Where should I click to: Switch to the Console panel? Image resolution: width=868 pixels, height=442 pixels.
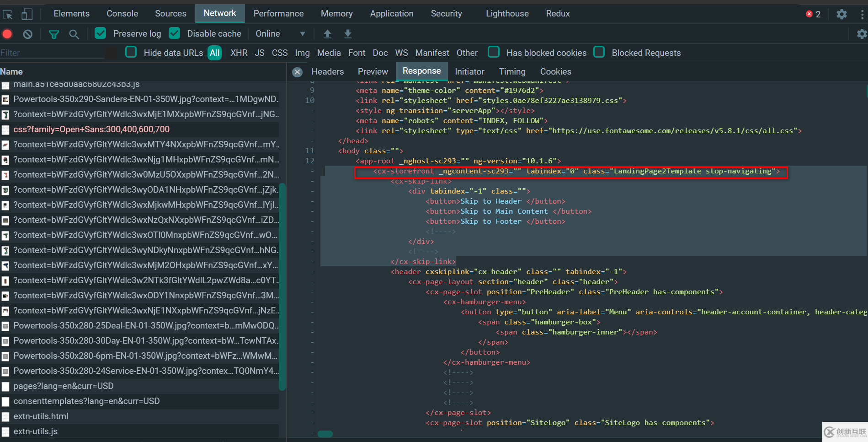pos(122,14)
